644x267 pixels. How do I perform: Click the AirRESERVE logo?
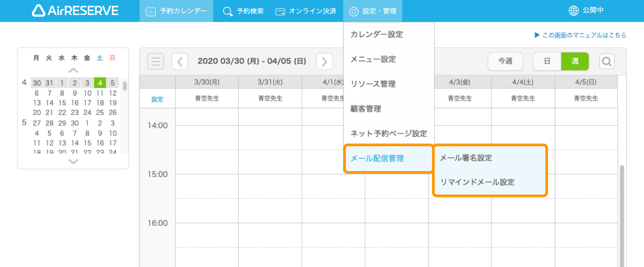click(x=75, y=11)
